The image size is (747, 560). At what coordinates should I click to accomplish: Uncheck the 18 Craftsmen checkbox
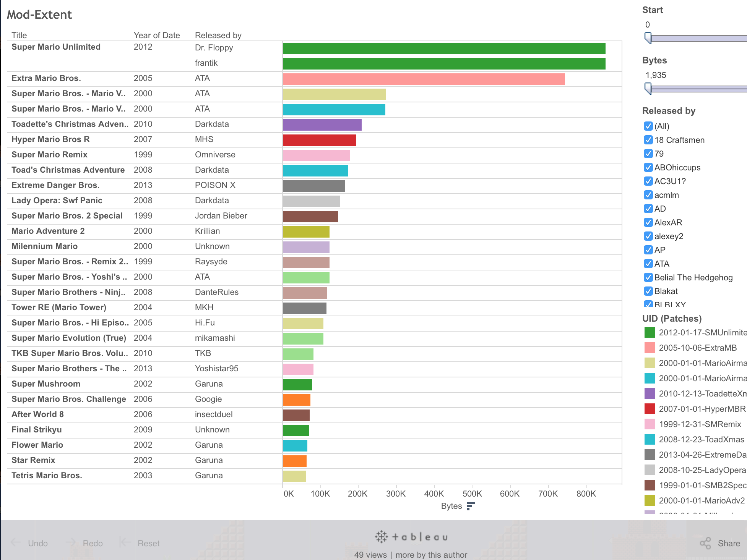648,140
